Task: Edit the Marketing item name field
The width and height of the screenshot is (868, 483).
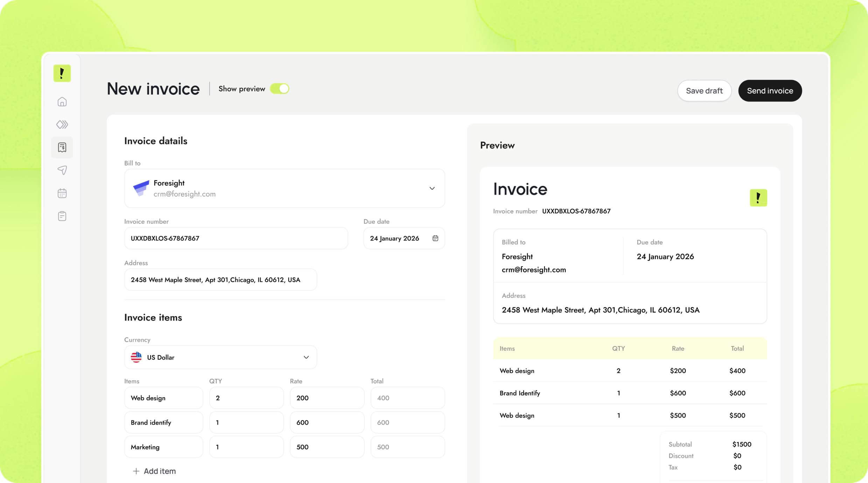Action: pyautogui.click(x=163, y=447)
